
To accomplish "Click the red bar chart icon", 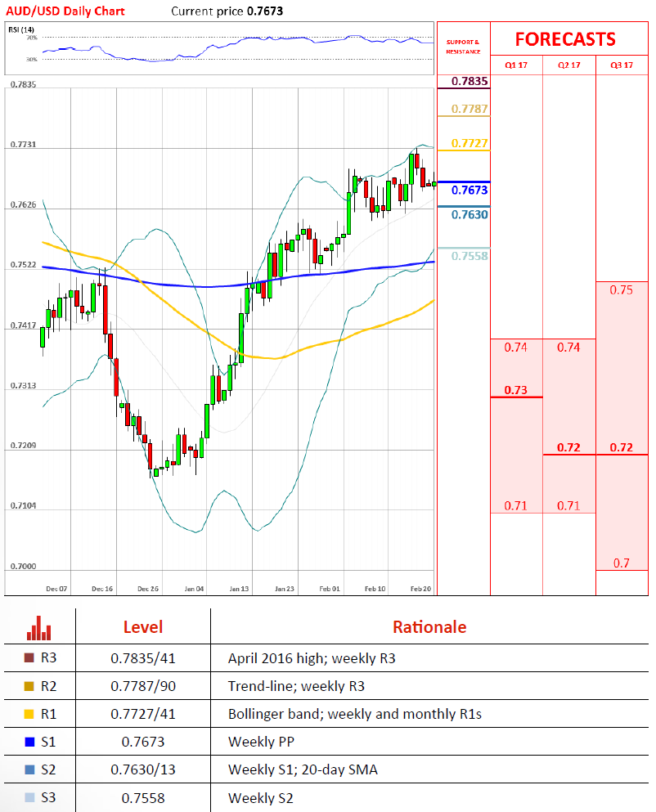I will pyautogui.click(x=39, y=628).
